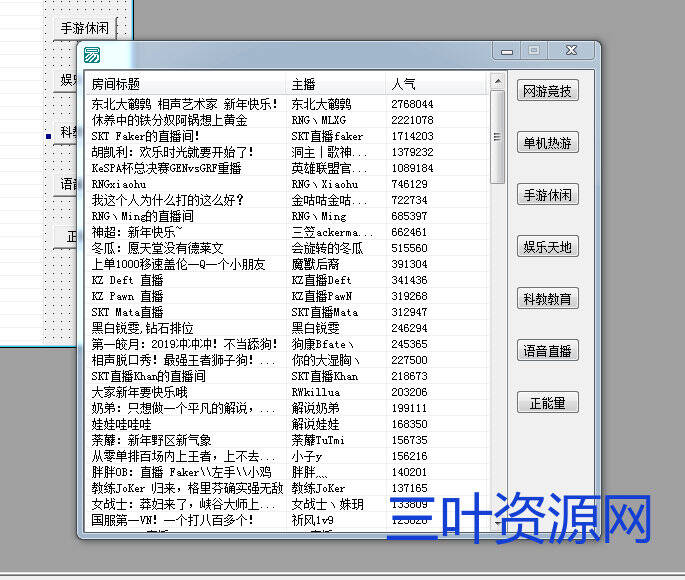Select row KZ Pawn 直播
Screen dimensions: 685x580
[x=286, y=296]
